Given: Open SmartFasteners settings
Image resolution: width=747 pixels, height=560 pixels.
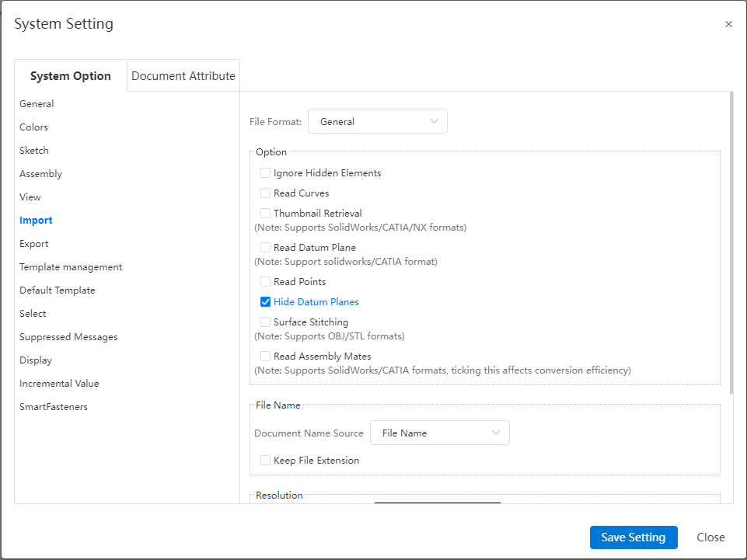Looking at the screenshot, I should (54, 407).
